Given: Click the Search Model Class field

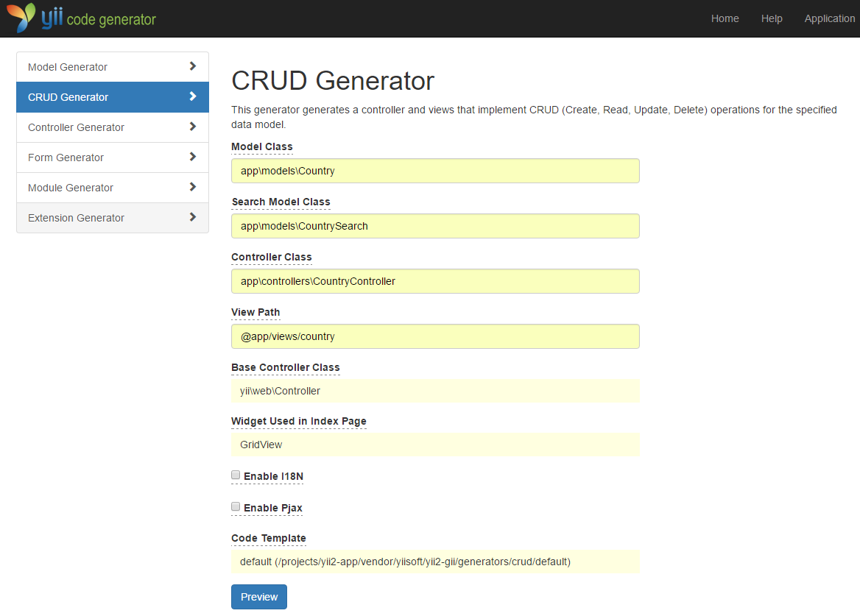Looking at the screenshot, I should (434, 225).
